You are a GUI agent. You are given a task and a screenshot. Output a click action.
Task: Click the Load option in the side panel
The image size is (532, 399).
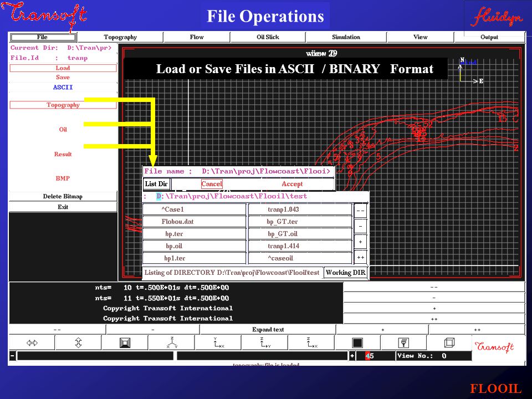coord(63,68)
